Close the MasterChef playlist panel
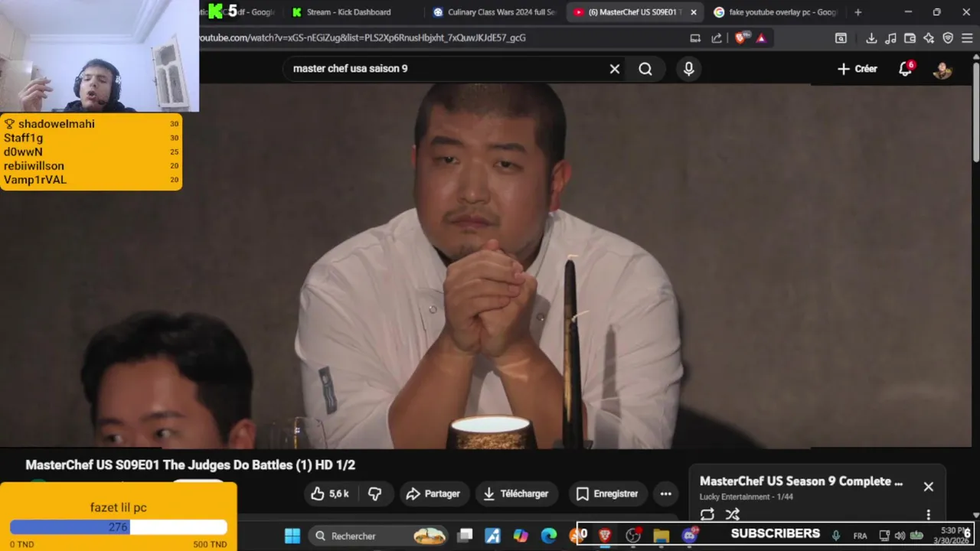This screenshot has width=980, height=551. click(928, 487)
